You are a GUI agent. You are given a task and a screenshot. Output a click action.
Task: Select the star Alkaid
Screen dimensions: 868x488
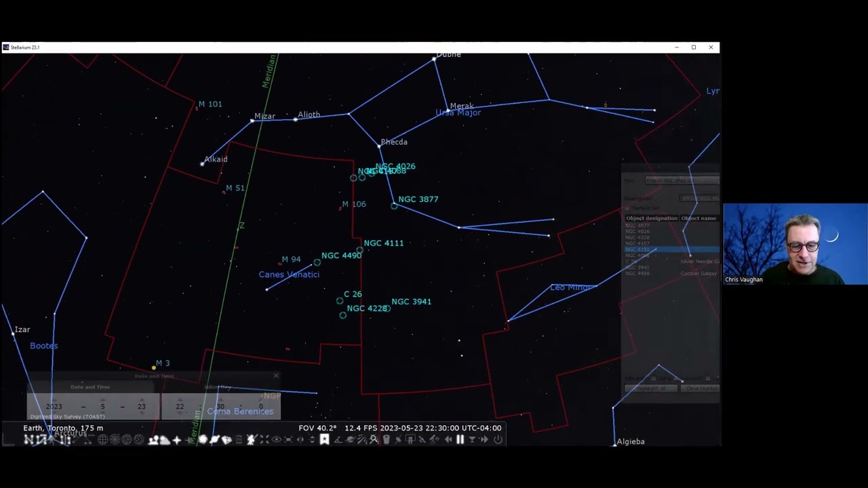coord(202,163)
